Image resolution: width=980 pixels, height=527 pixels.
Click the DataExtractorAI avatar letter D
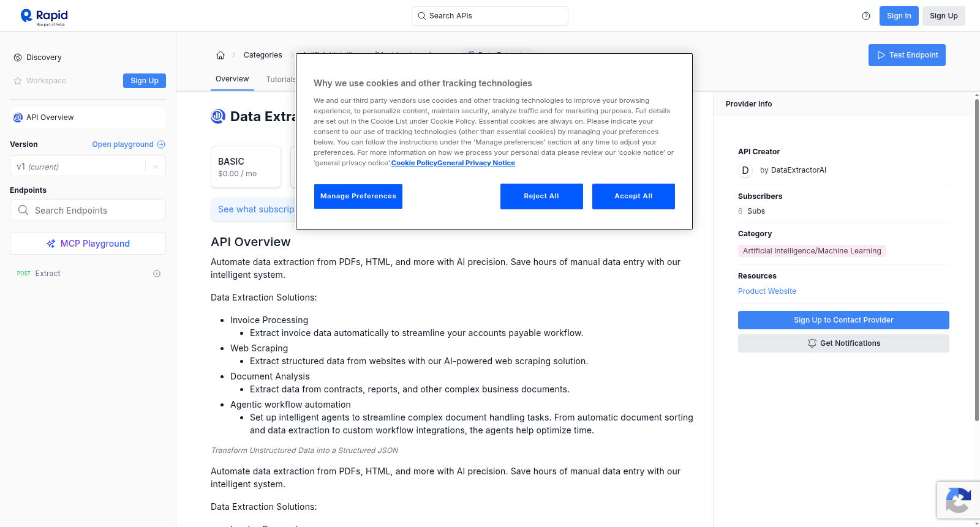pyautogui.click(x=745, y=170)
